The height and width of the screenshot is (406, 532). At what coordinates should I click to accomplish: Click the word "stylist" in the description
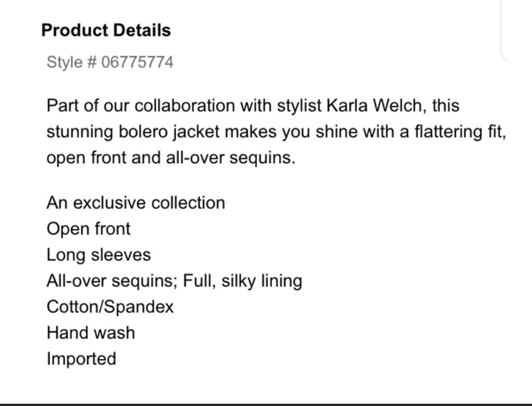tap(299, 105)
